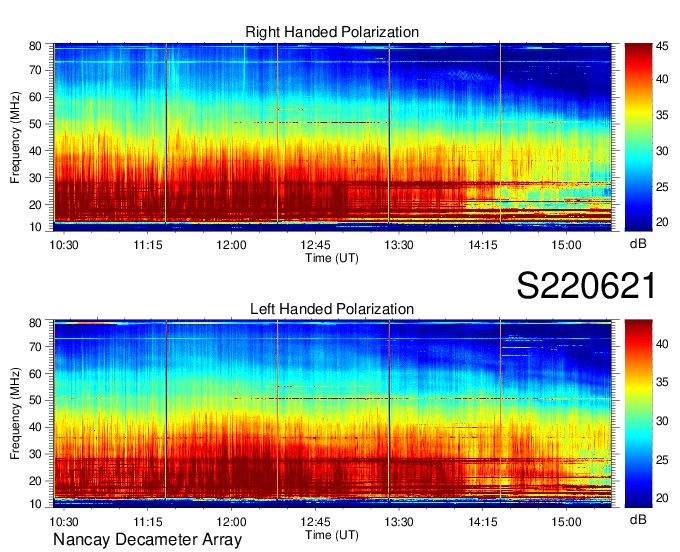Click inside the left-handed polarization spectrogram
This screenshot has height=552, width=680.
click(333, 413)
